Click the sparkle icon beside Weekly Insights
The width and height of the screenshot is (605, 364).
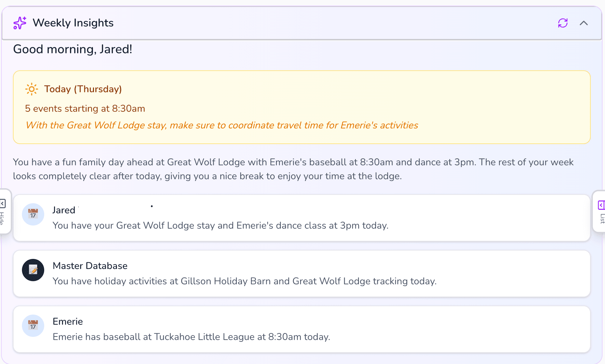(19, 23)
